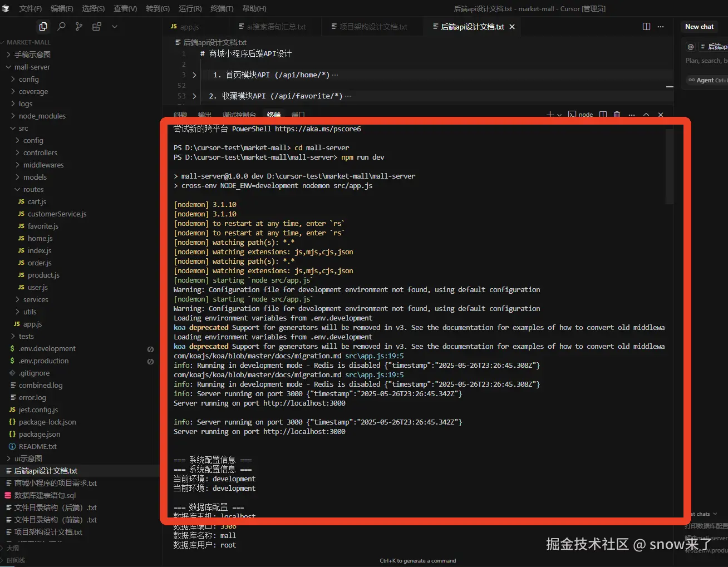Open combined.log in the file tree
728x567 pixels.
click(x=41, y=386)
